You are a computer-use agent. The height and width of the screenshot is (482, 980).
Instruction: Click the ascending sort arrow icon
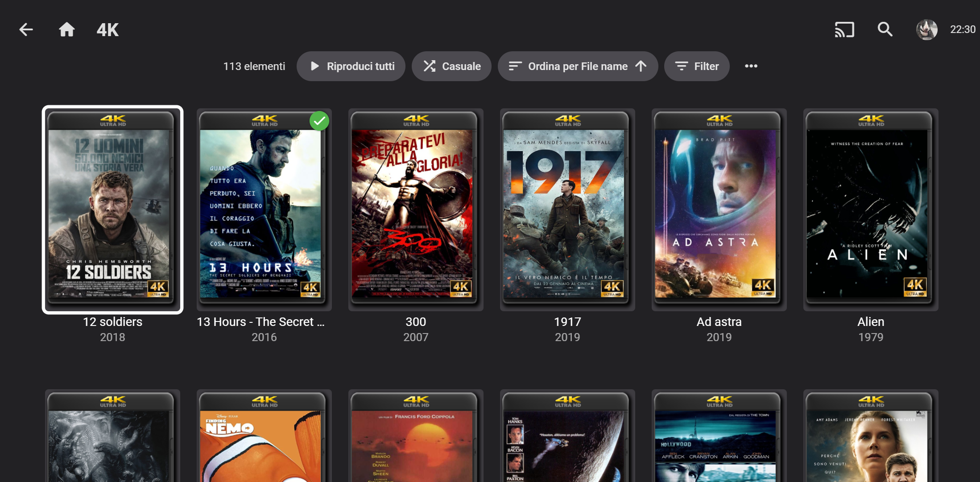(x=641, y=66)
